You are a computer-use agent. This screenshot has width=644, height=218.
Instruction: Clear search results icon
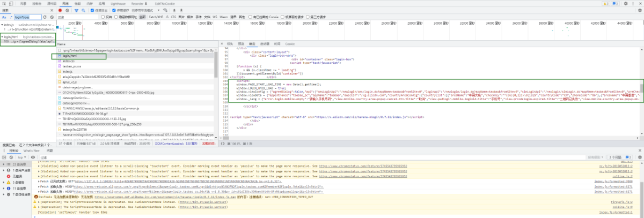tap(52, 17)
